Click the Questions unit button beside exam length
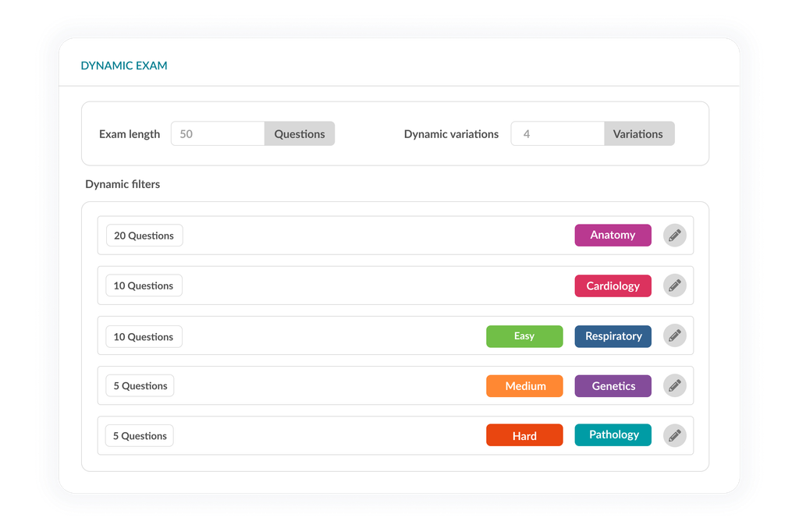 (300, 133)
